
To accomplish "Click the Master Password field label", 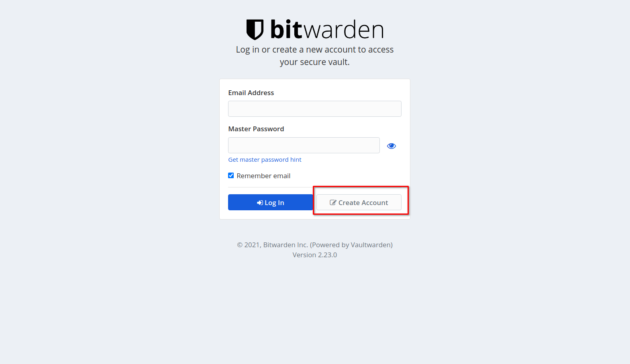I will click(256, 129).
